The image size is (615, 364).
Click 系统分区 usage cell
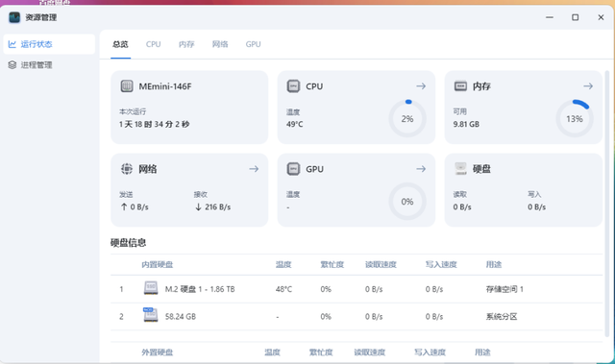(x=502, y=317)
